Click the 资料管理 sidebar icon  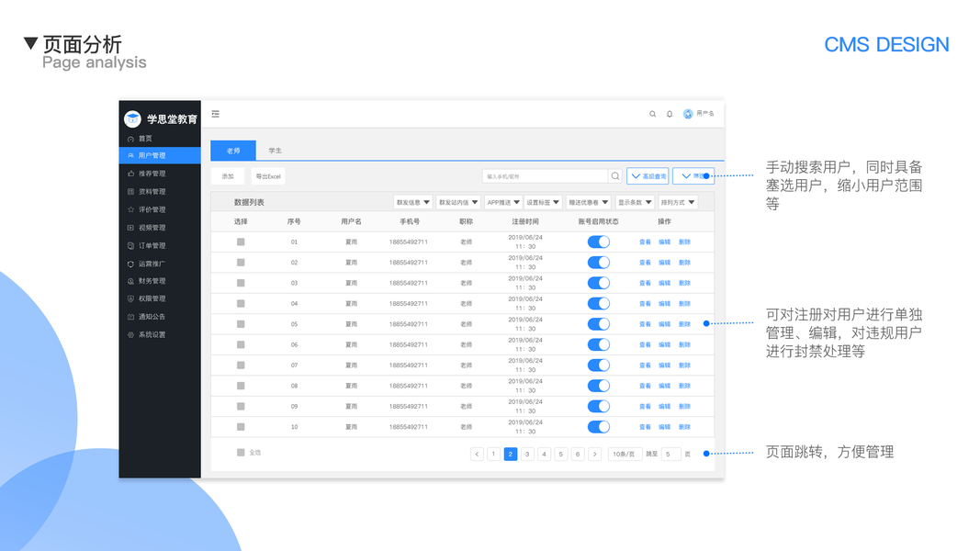coord(130,192)
